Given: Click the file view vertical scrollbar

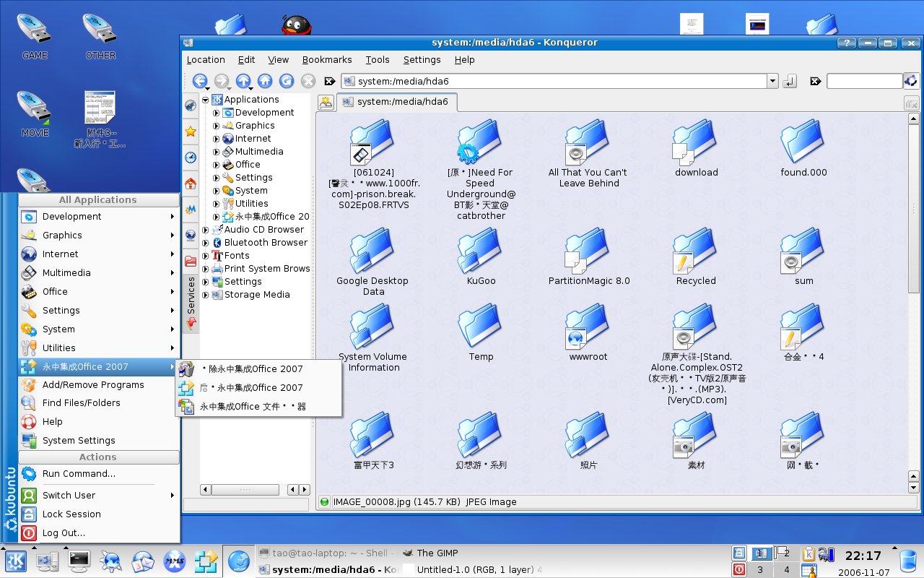Looking at the screenshot, I should pyautogui.click(x=913, y=303).
